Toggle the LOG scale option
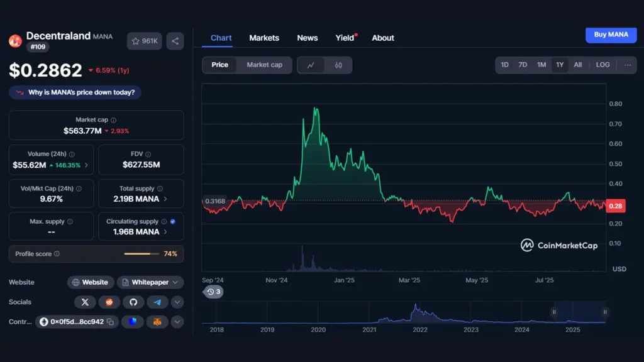Screen dimensions: 644x362 point(602,65)
